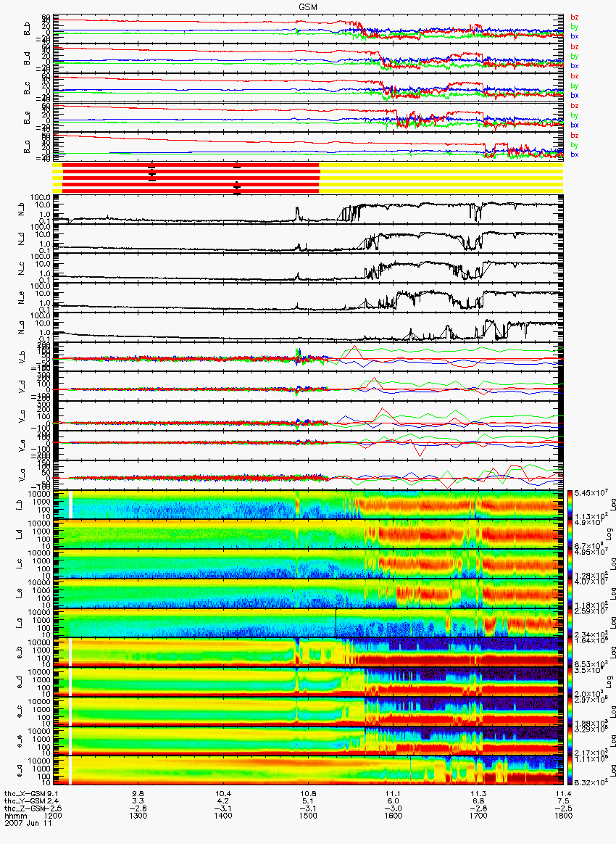The image size is (616, 844).
Task: Click the 1800 time tick label
Action: coord(563,816)
